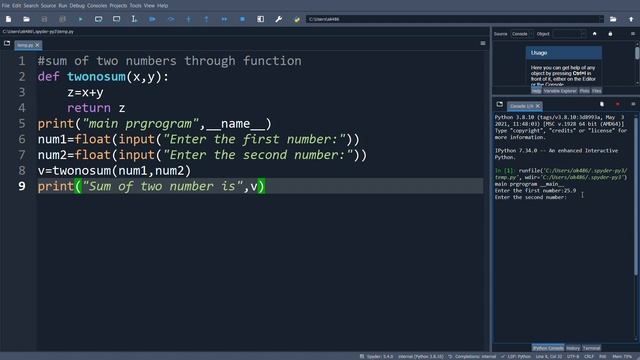Open the Edit menu

point(16,6)
